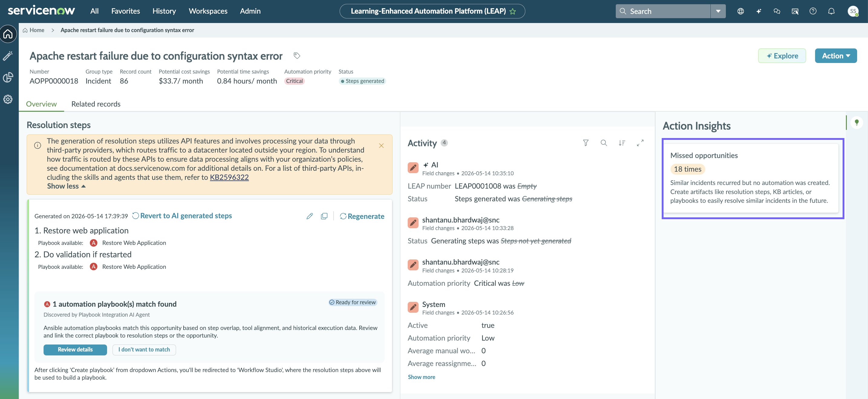Open the Action dropdown button
868x399 pixels.
(x=836, y=56)
